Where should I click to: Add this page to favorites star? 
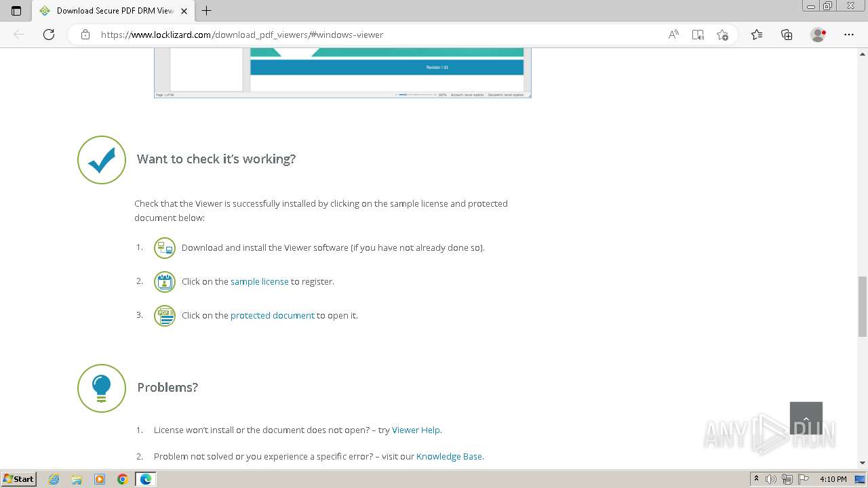(x=722, y=35)
